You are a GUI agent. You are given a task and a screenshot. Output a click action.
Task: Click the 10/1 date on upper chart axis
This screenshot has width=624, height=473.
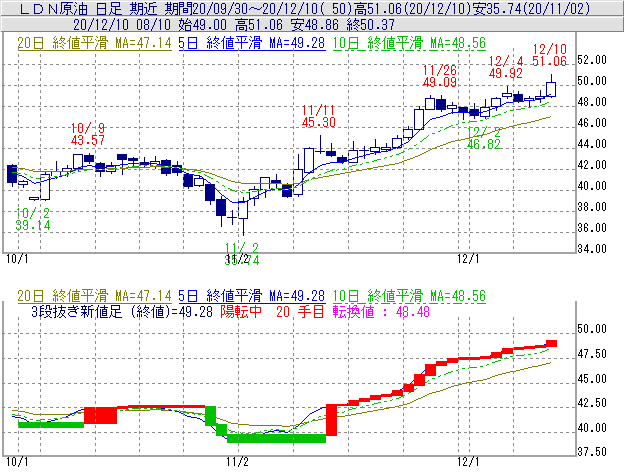(17, 259)
